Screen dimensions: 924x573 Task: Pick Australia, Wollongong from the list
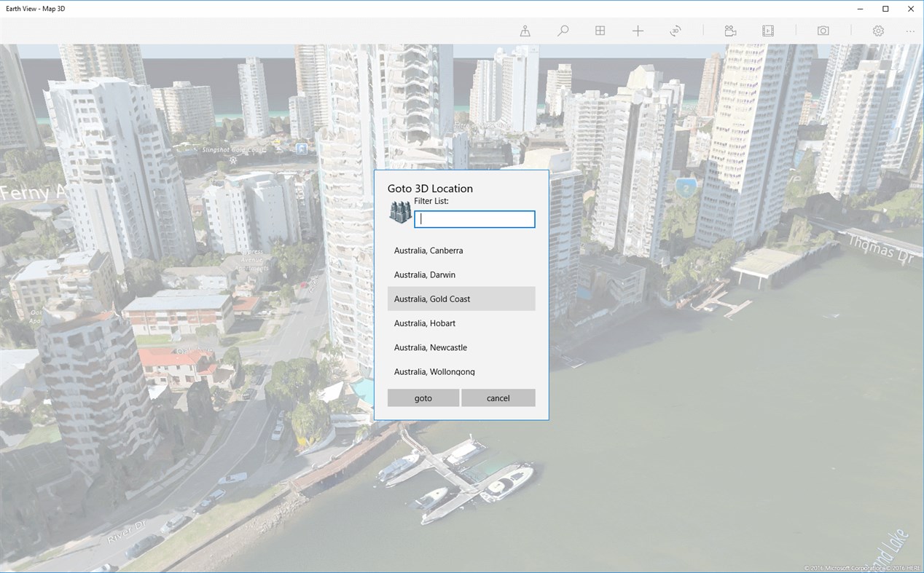434,371
